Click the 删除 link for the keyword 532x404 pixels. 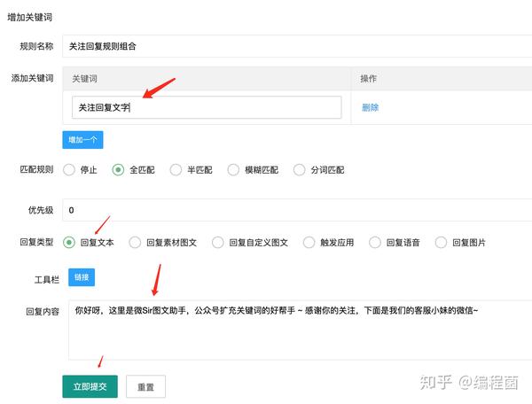(370, 107)
